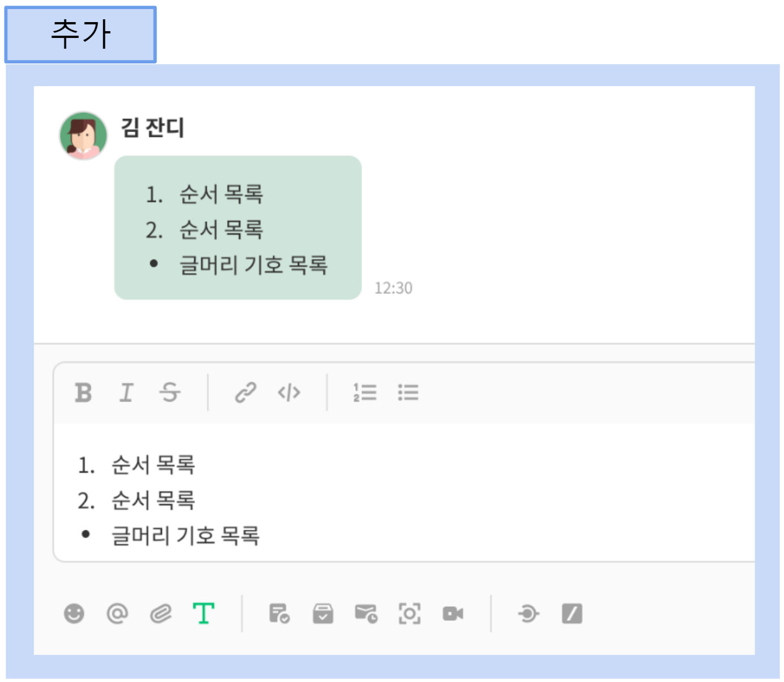Start a video call with the camera icon
The height and width of the screenshot is (682, 784).
point(453,613)
